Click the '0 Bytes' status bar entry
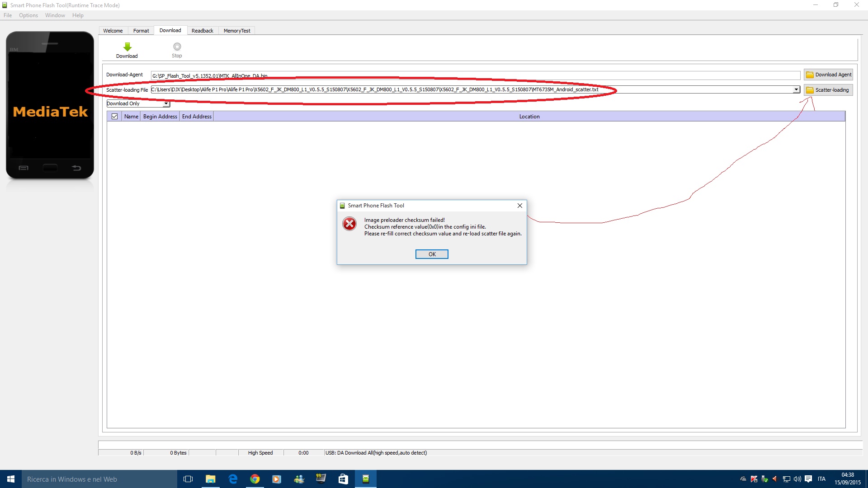 pyautogui.click(x=178, y=453)
